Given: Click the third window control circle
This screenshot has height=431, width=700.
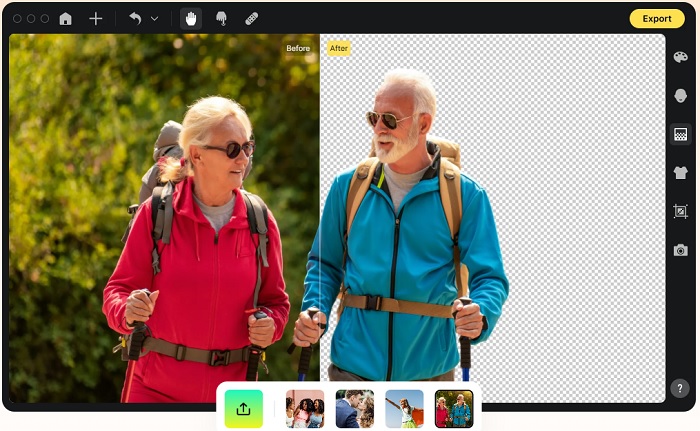Looking at the screenshot, I should (45, 19).
